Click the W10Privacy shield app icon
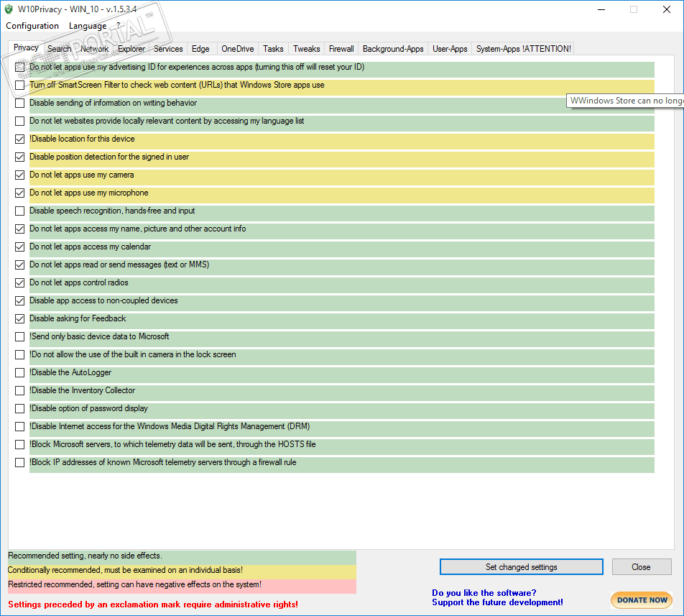Image resolution: width=684 pixels, height=616 pixels. pos(9,9)
